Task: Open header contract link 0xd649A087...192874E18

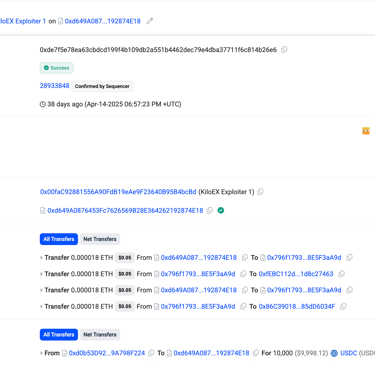Action: 103,21
